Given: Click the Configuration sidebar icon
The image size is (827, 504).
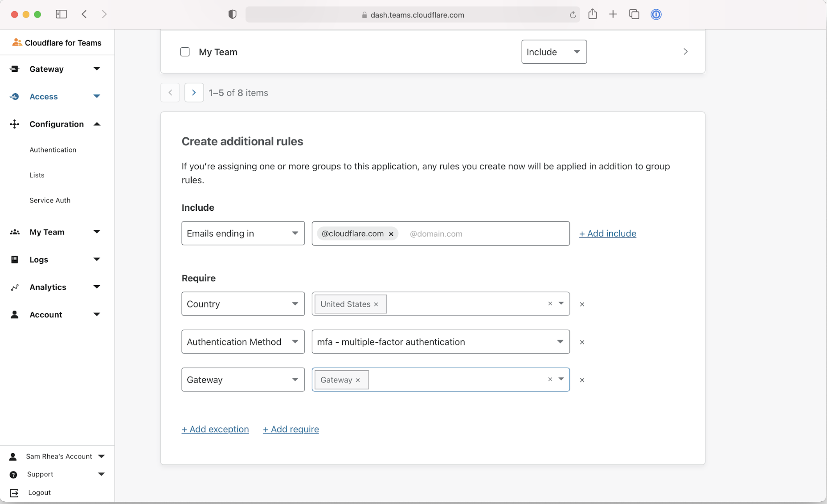Looking at the screenshot, I should pos(14,124).
